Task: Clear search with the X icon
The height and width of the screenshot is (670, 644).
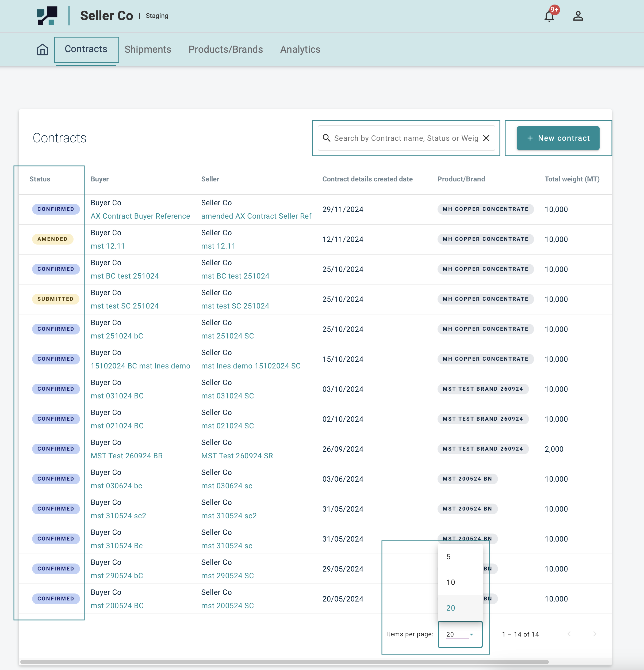Action: pyautogui.click(x=486, y=138)
